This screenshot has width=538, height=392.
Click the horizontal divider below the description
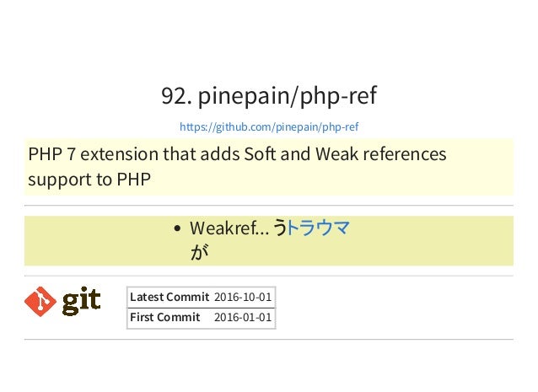[x=269, y=205]
